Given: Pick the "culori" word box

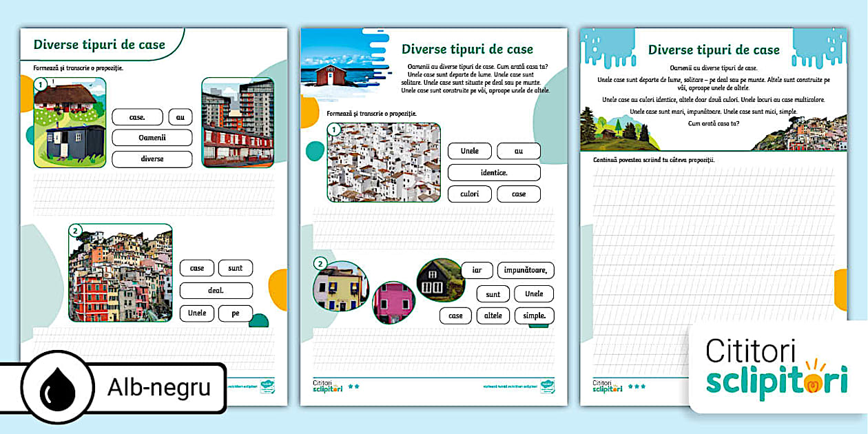Looking at the screenshot, I should (469, 194).
